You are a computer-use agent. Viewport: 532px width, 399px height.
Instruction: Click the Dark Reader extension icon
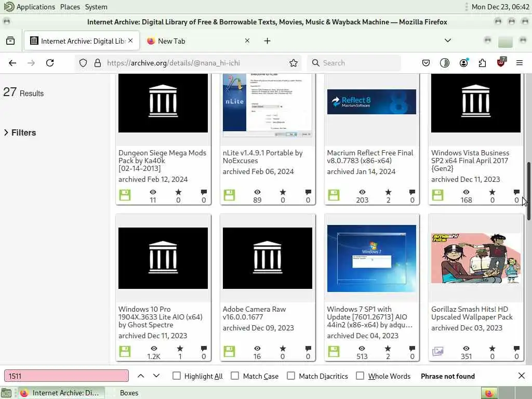(445, 63)
